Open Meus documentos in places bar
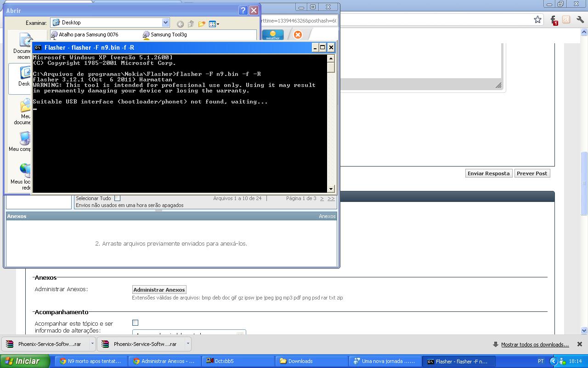Image resolution: width=588 pixels, height=368 pixels. (23, 112)
